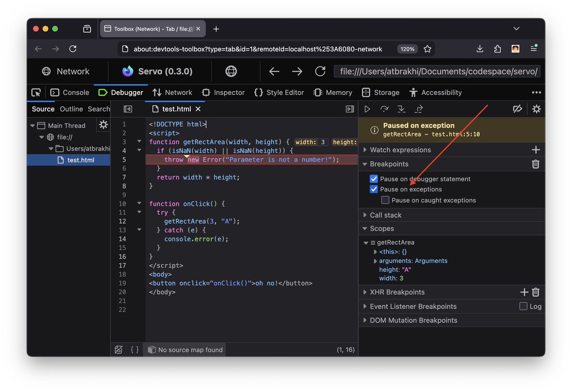This screenshot has width=572, height=392.
Task: Bookmark this page with star icon
Action: [x=428, y=49]
